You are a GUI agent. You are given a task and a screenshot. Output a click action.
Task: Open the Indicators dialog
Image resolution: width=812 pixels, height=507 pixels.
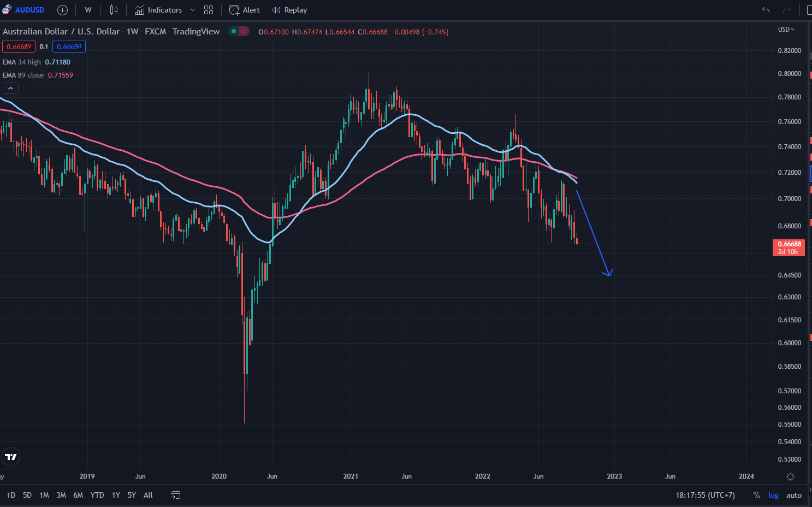pyautogui.click(x=158, y=10)
